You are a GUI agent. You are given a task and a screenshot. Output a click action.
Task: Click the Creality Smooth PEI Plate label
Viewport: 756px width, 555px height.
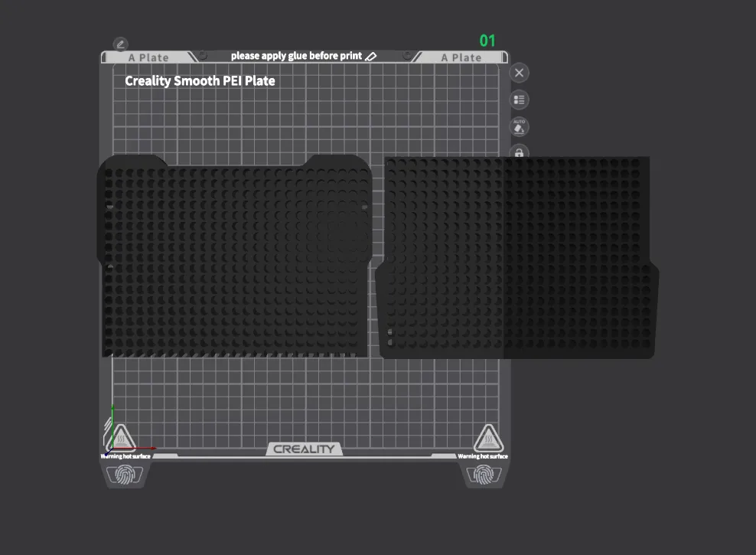tap(200, 80)
